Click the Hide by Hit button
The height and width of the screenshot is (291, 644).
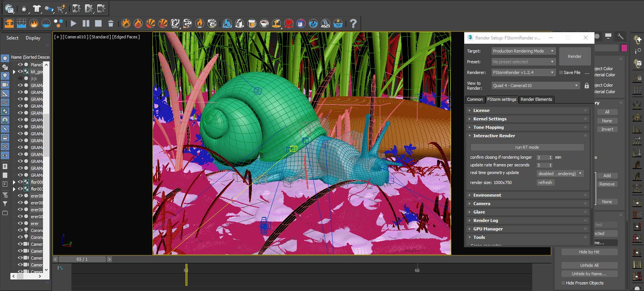(589, 252)
